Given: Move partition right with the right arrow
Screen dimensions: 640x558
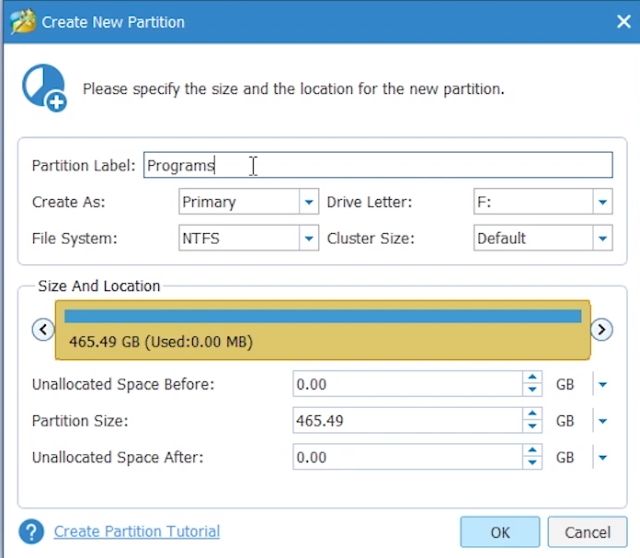Looking at the screenshot, I should tap(602, 329).
